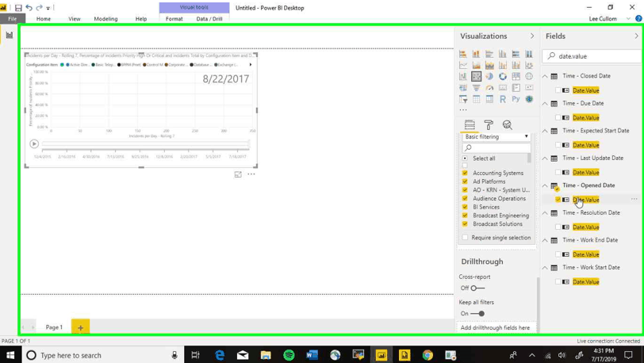
Task: Select the area chart visual
Action: click(476, 65)
